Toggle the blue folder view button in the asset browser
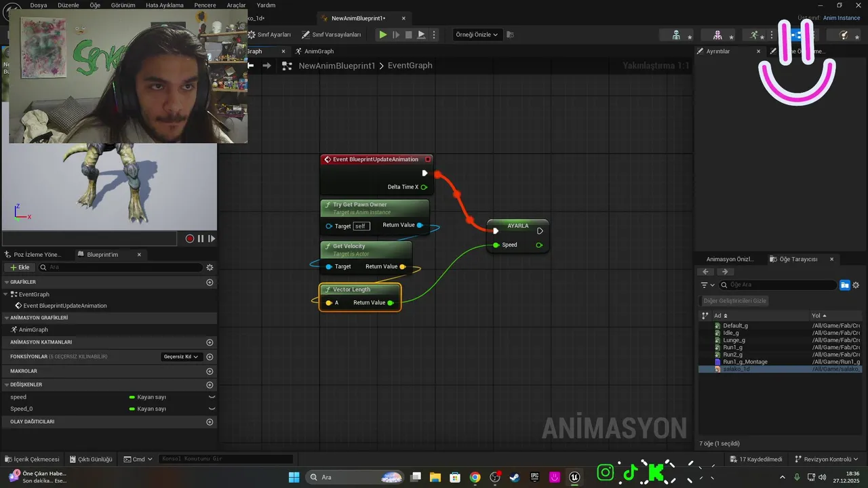The image size is (868, 488). click(845, 285)
